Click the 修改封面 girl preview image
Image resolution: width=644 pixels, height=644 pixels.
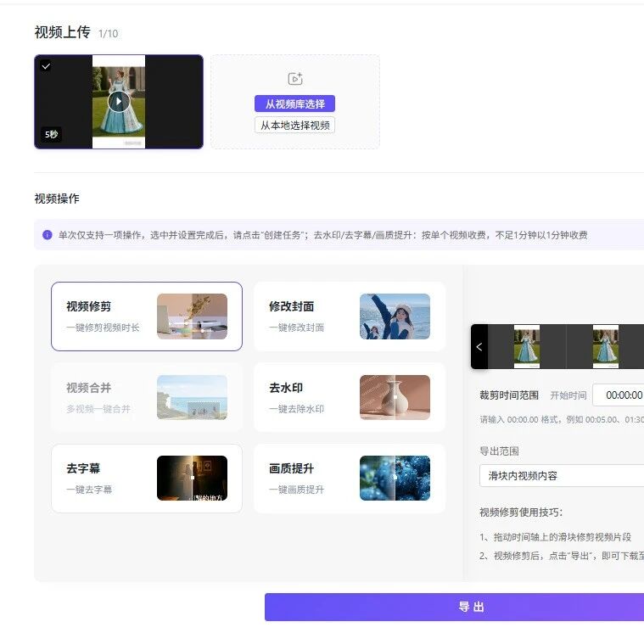point(395,316)
